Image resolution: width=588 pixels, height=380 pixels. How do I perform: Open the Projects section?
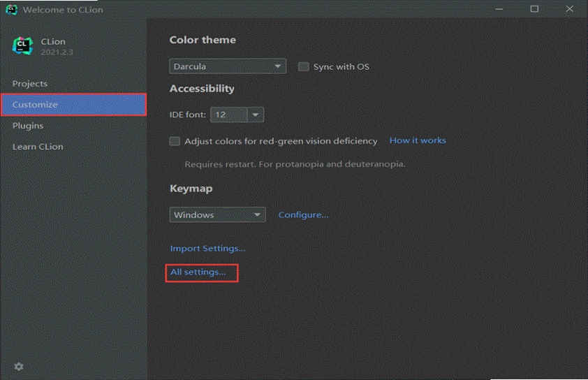(x=30, y=84)
